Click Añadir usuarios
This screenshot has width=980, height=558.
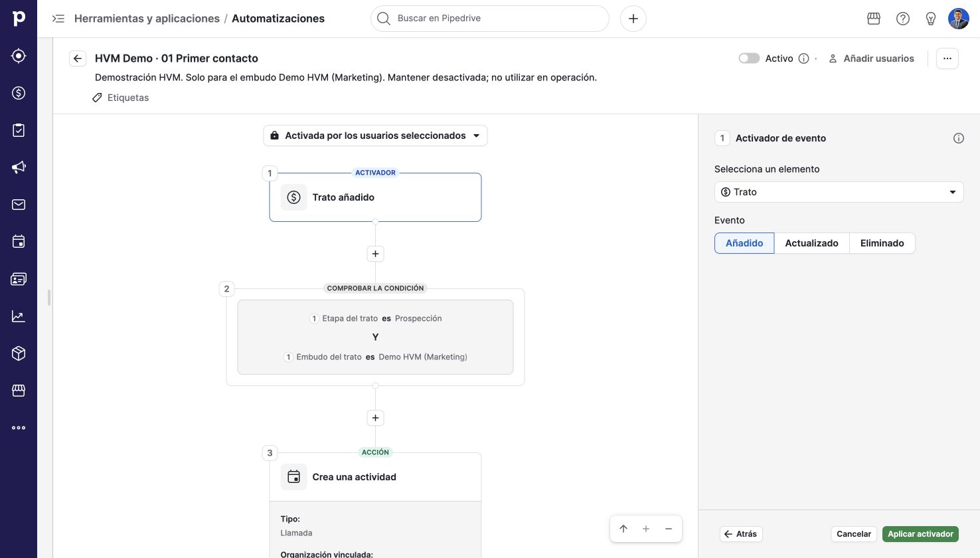point(871,58)
